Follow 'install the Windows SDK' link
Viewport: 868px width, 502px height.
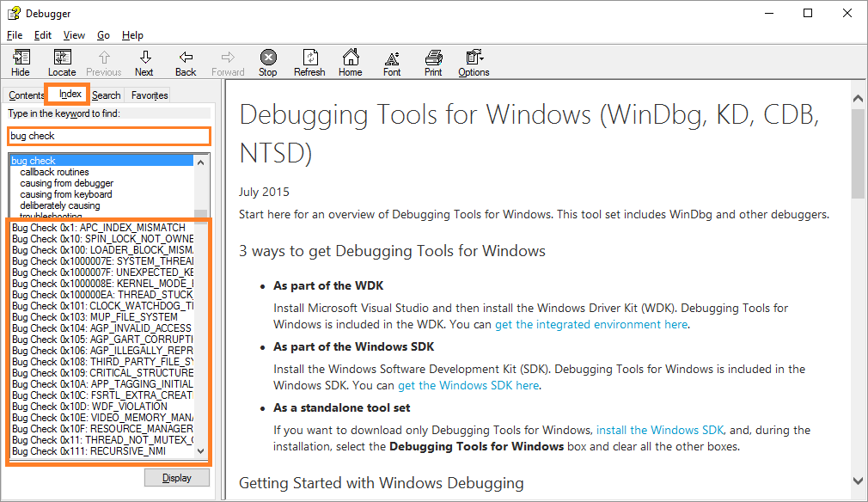coord(660,430)
